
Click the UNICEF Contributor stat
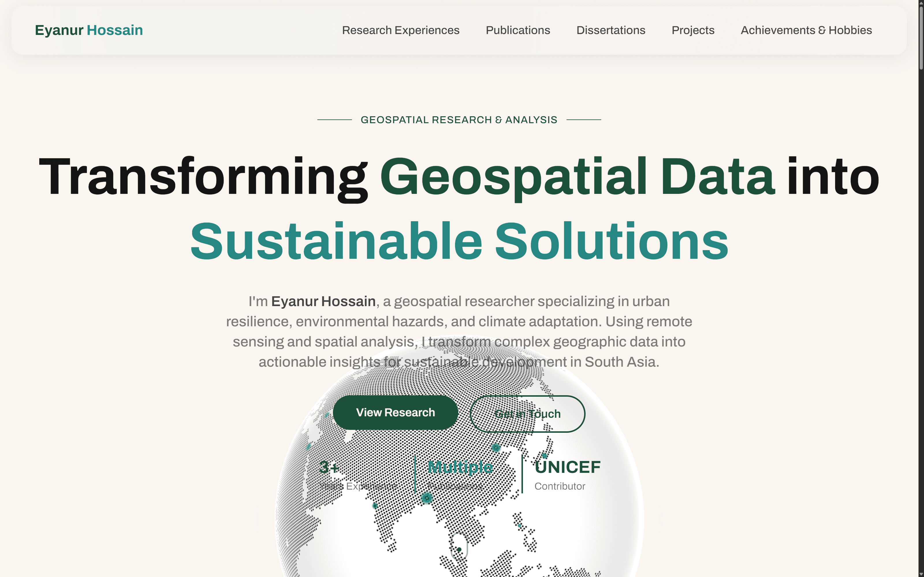pos(567,475)
